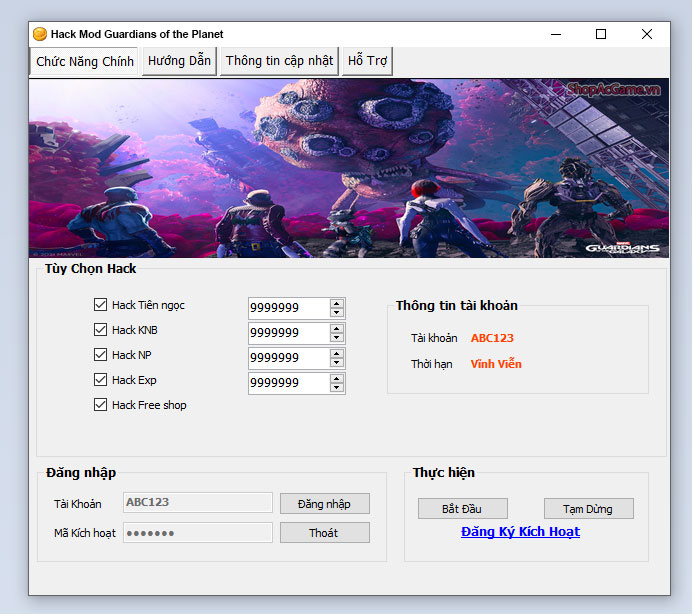Maximize the Hack Mod window
The image size is (693, 616).
(601, 34)
